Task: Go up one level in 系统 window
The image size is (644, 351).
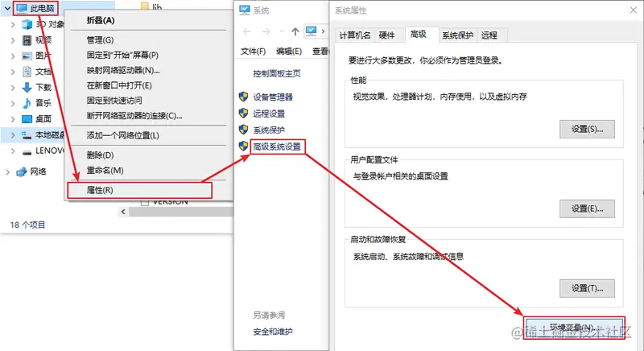Action: click(295, 31)
